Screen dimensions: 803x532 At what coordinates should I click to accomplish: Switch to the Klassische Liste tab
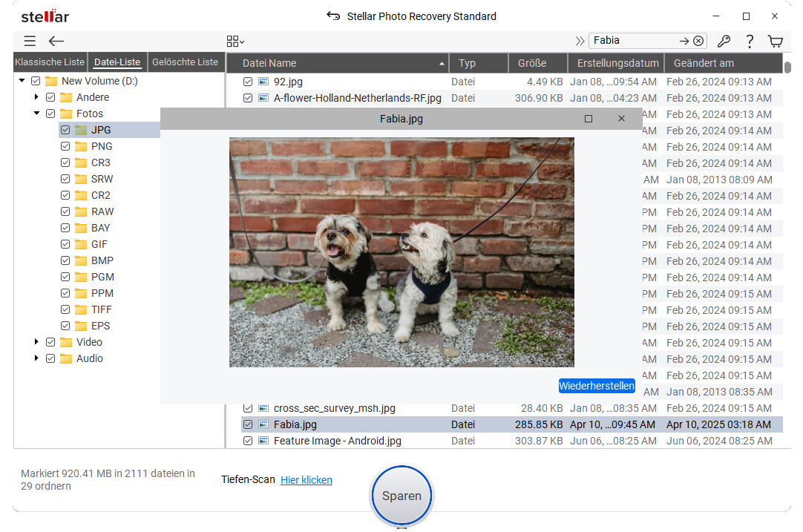point(50,62)
